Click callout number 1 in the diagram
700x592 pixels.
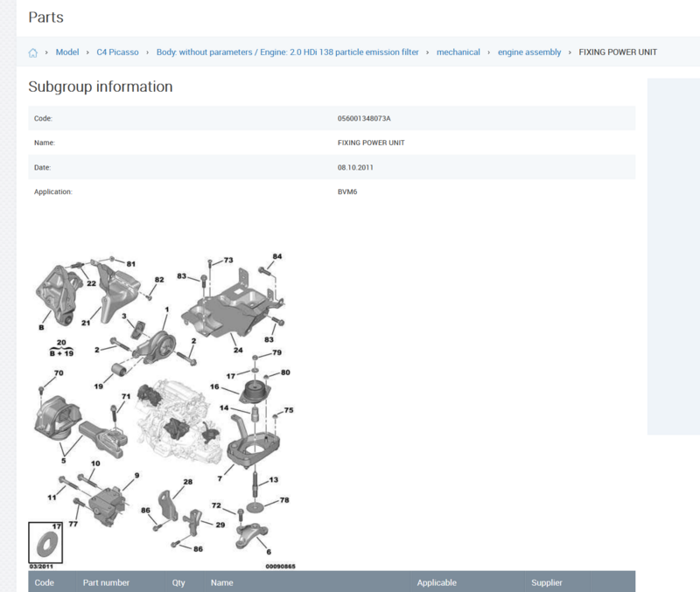pos(167,310)
